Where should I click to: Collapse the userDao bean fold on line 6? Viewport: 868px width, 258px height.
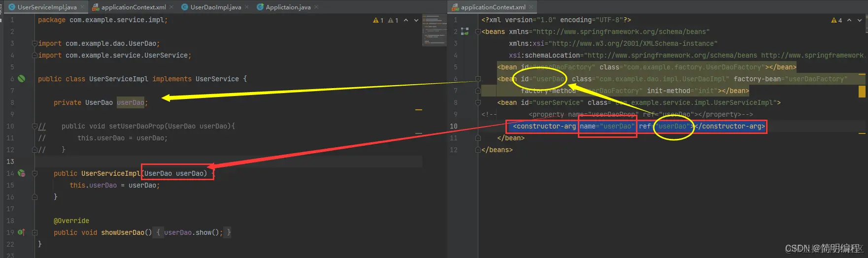pyautogui.click(x=478, y=79)
